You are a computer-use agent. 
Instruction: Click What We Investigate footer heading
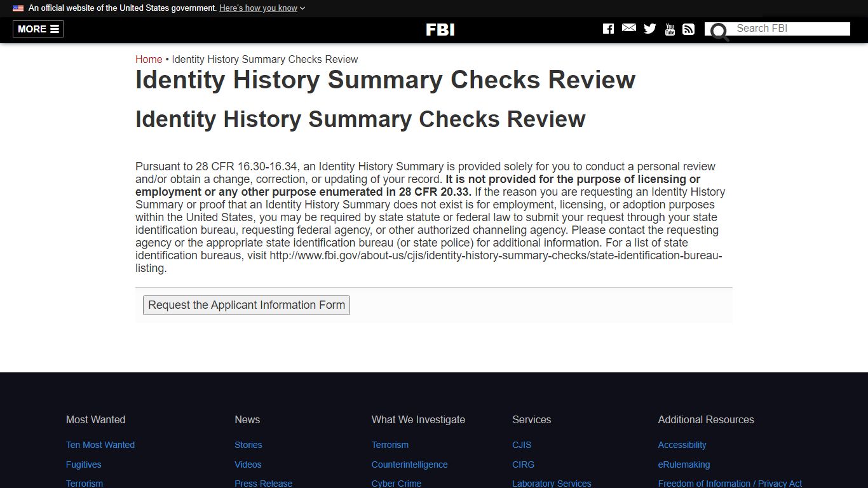click(418, 419)
